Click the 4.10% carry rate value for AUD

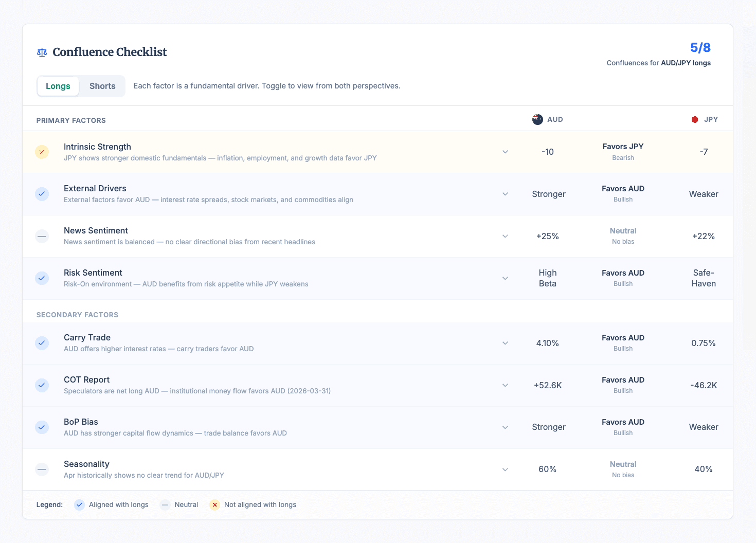[547, 343]
